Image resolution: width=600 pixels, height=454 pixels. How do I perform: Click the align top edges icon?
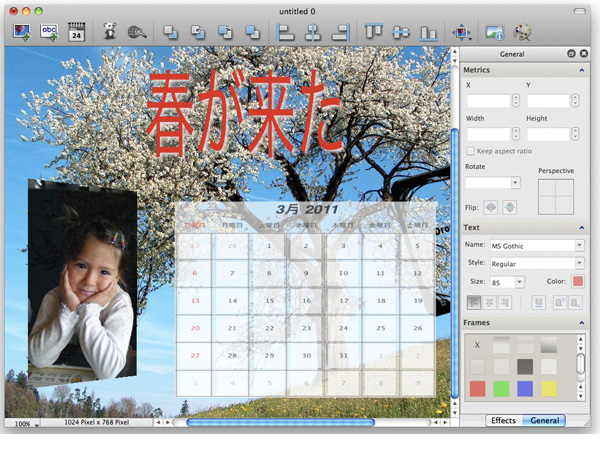pos(375,31)
